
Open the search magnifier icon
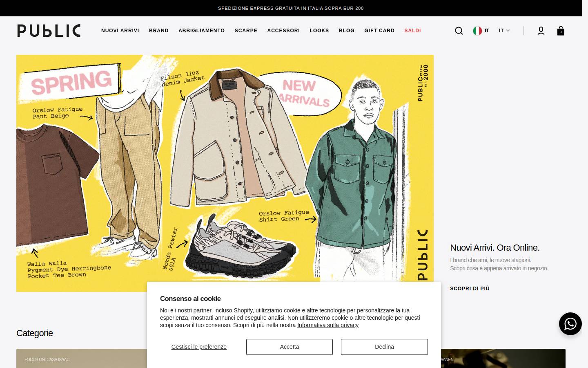pos(459,31)
